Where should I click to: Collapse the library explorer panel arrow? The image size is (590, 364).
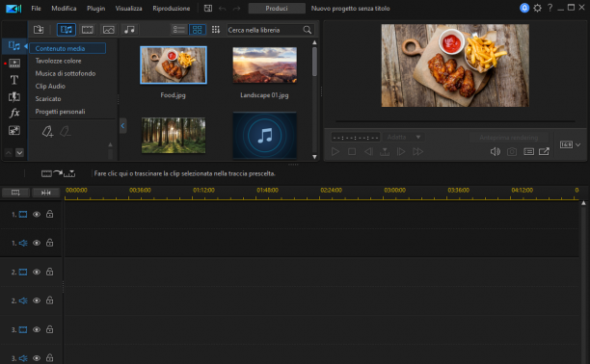tap(122, 125)
